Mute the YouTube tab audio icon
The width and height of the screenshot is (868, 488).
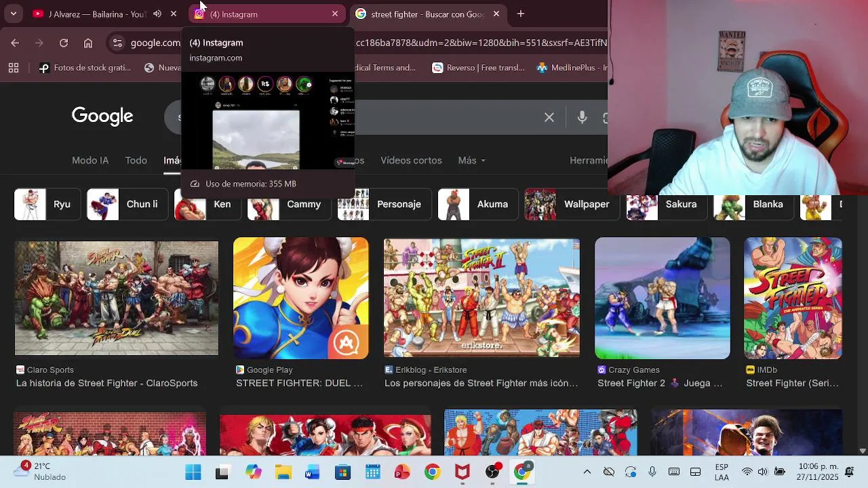point(157,14)
